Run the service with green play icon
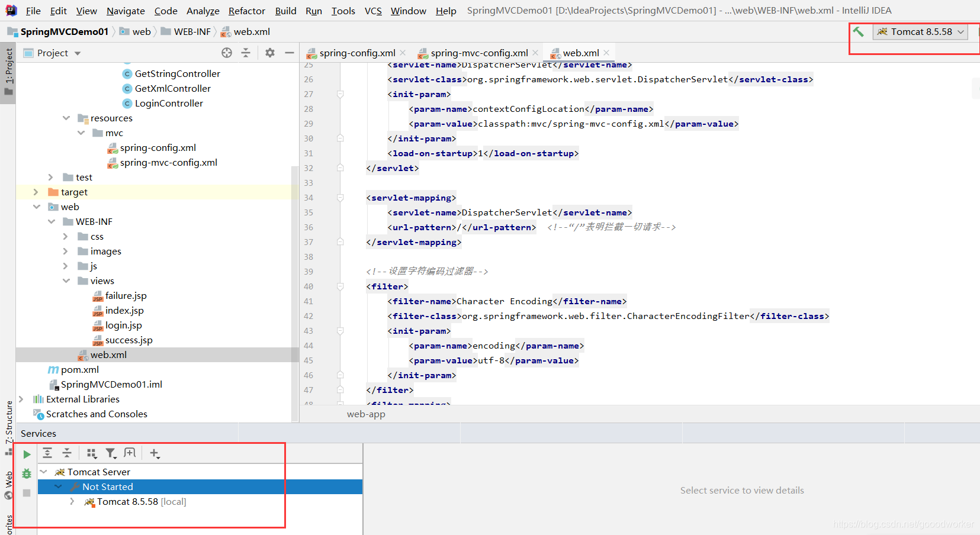980x535 pixels. tap(27, 455)
